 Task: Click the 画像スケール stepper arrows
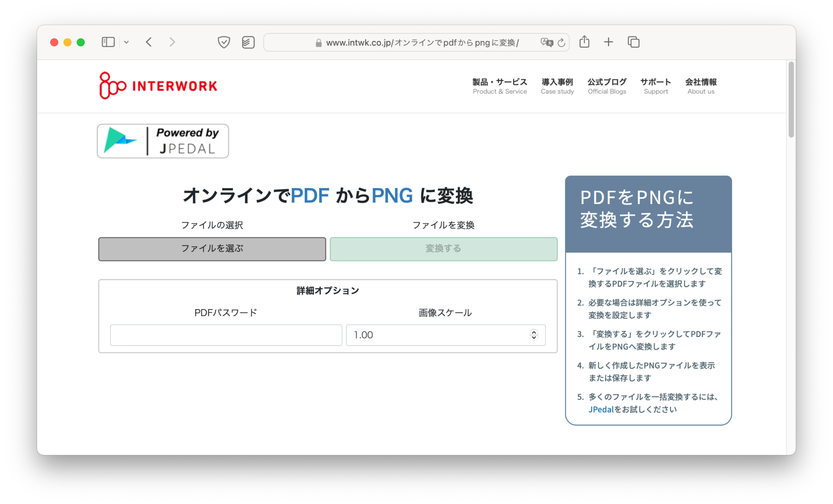pos(534,335)
